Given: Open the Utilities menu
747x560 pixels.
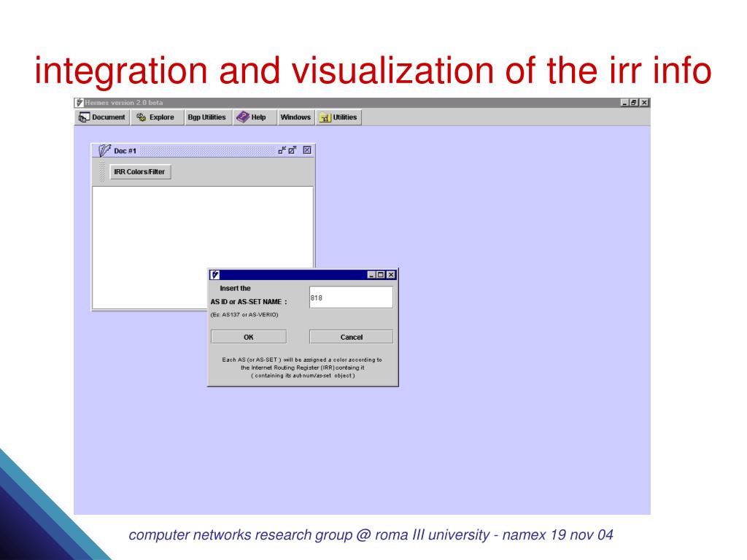Looking at the screenshot, I should point(338,117).
